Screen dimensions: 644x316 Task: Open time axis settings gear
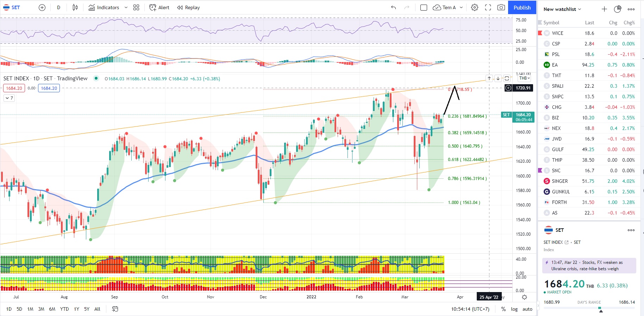(x=524, y=297)
